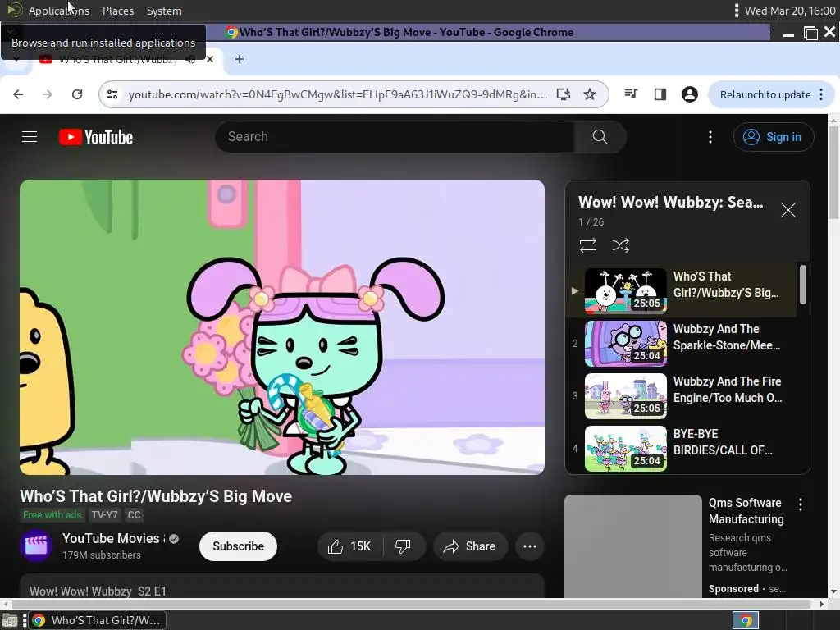Screen dimensions: 840x630
Task: Click the address bar URL
Action: tap(337, 94)
